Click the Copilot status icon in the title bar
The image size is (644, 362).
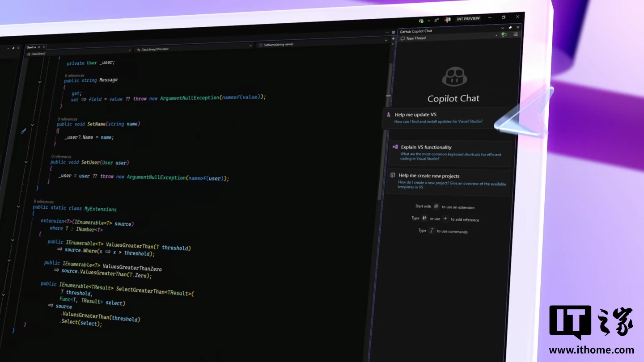tap(422, 21)
